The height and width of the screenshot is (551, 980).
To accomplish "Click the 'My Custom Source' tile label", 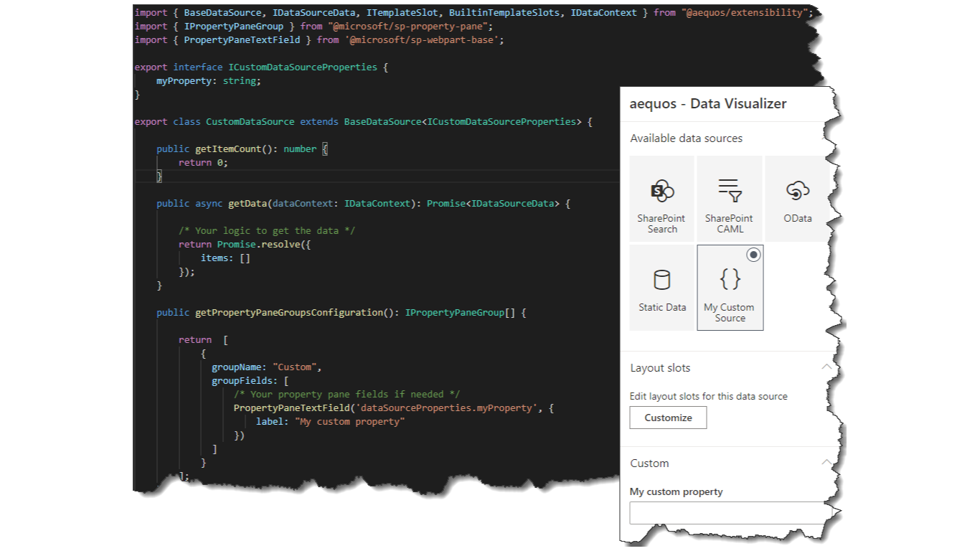I will pyautogui.click(x=730, y=312).
